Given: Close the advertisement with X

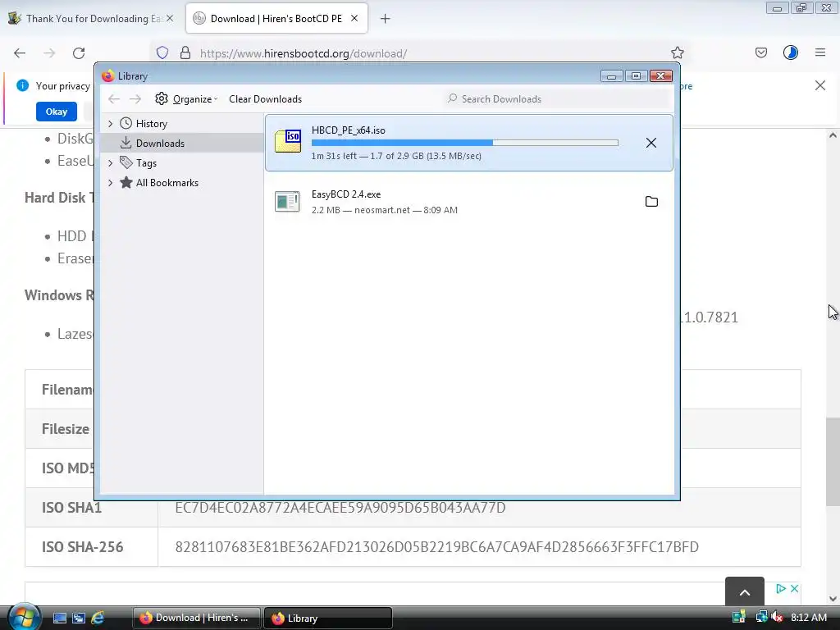Looking at the screenshot, I should coord(794,588).
